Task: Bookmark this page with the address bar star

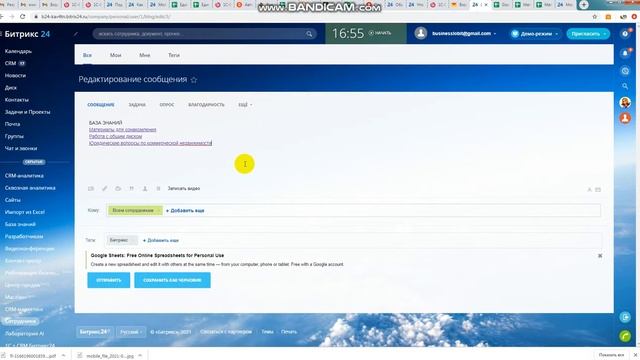Action: [595, 17]
